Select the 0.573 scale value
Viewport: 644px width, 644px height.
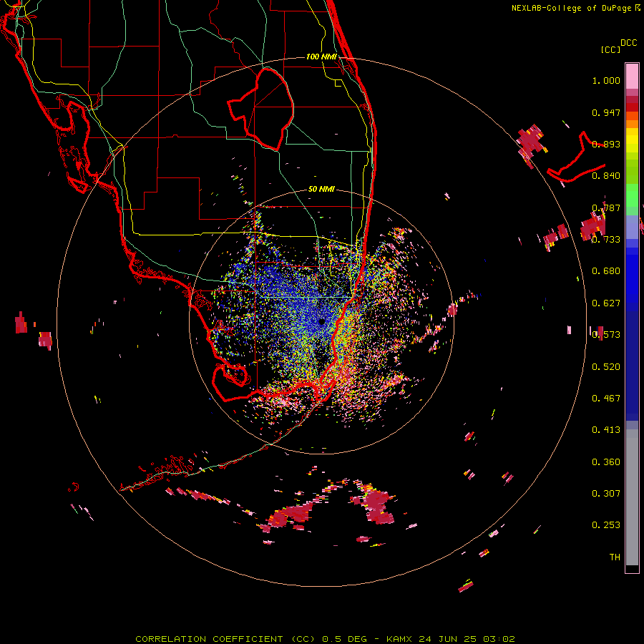click(606, 335)
